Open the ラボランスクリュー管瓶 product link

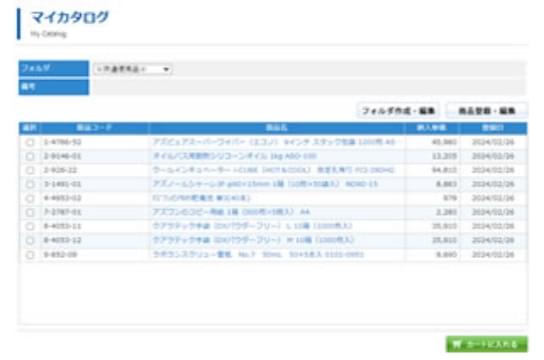click(258, 255)
